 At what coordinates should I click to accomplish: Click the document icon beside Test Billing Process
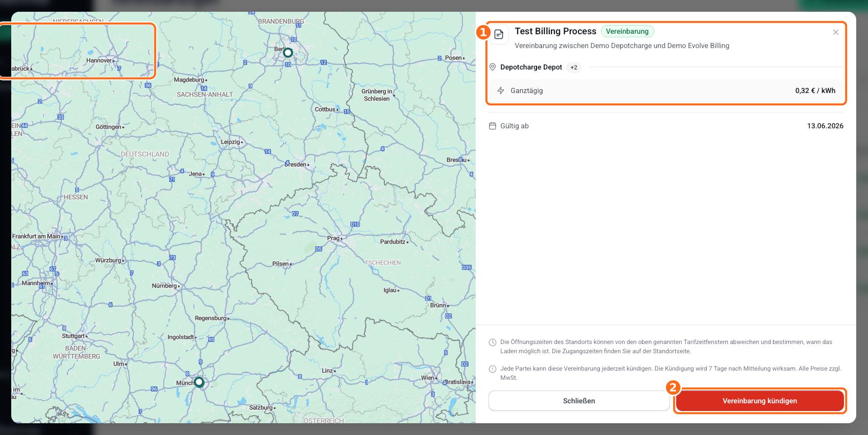pos(499,35)
